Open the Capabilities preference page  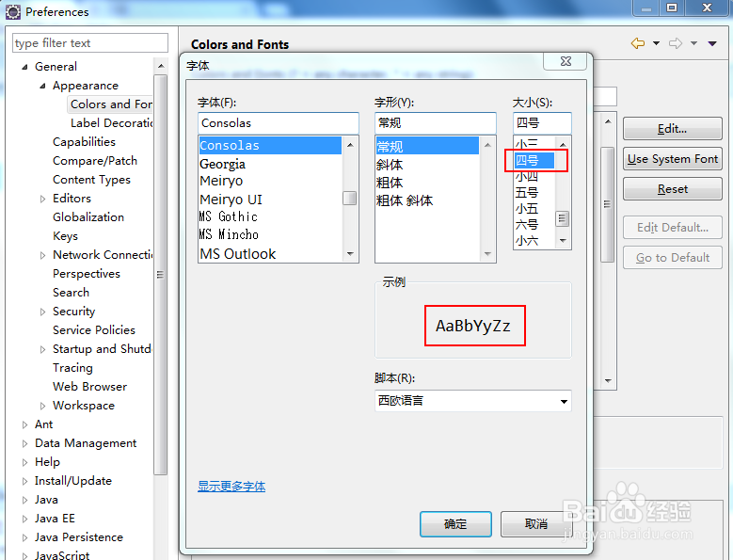point(84,141)
